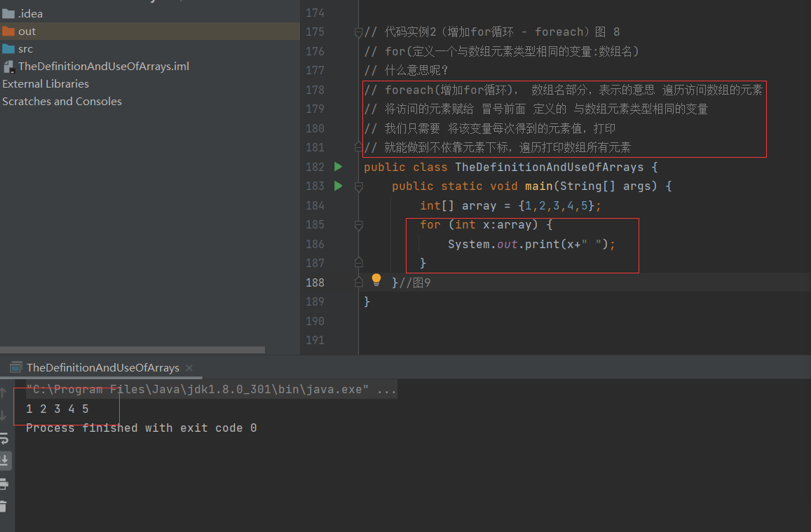
Task: Click the comment line '// 什么意思呢?'
Action: click(x=406, y=70)
